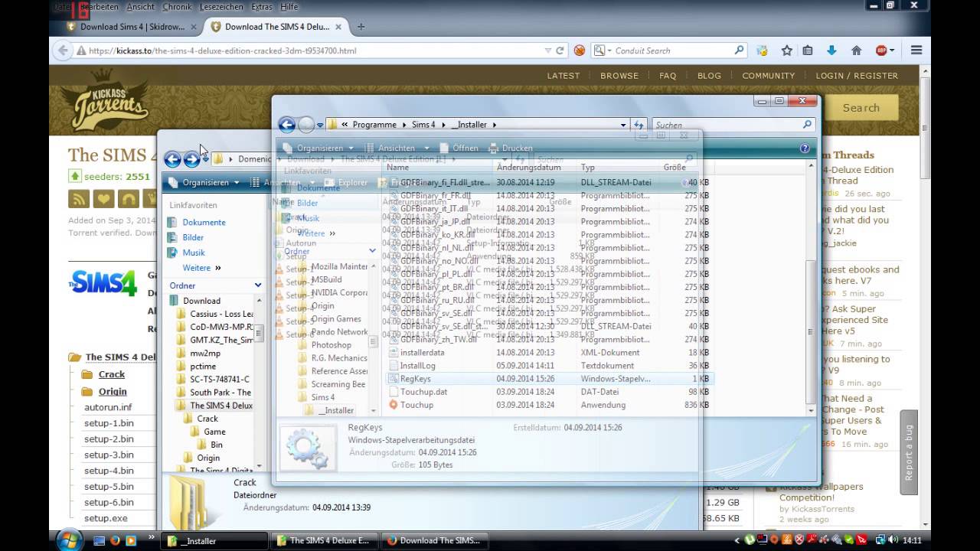This screenshot has height=551, width=980.
Task: Open Firefox downloads arrow icon
Action: click(831, 51)
